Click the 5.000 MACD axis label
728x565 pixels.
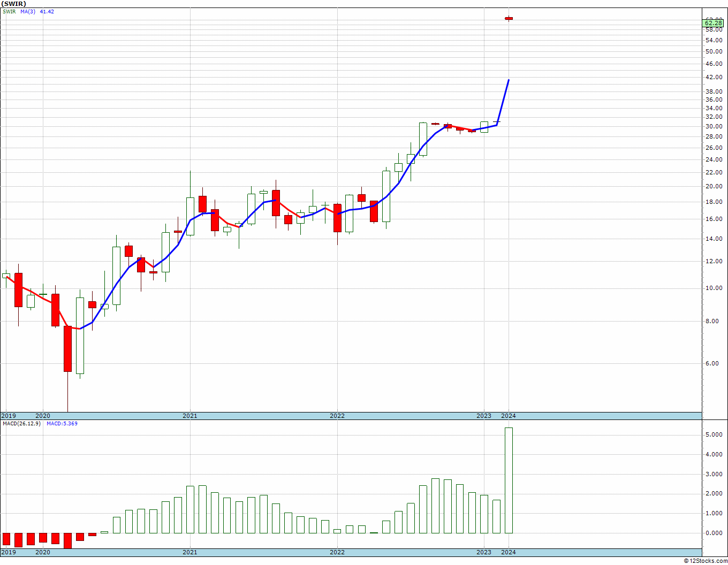714,435
